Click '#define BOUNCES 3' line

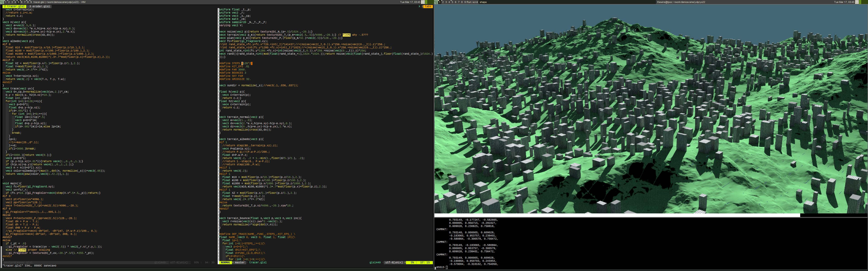233,73
